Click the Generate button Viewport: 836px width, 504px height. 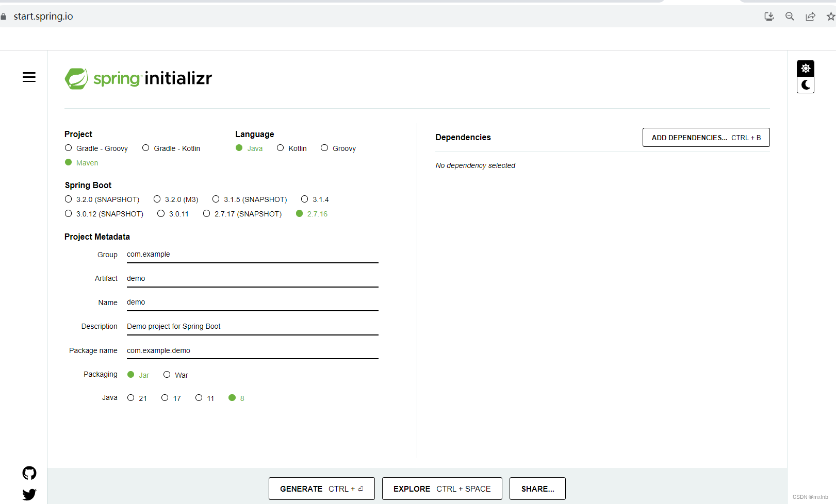click(x=322, y=489)
